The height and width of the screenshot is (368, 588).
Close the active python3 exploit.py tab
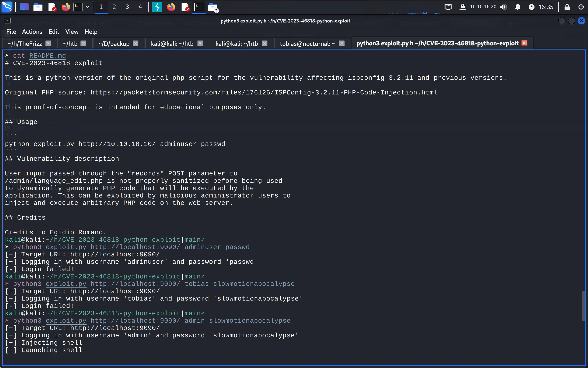click(524, 43)
